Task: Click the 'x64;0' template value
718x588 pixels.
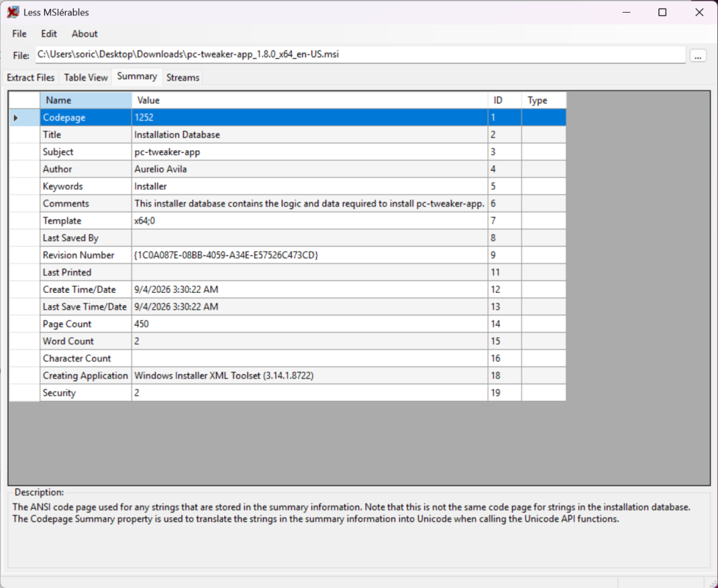Action: [x=310, y=221]
